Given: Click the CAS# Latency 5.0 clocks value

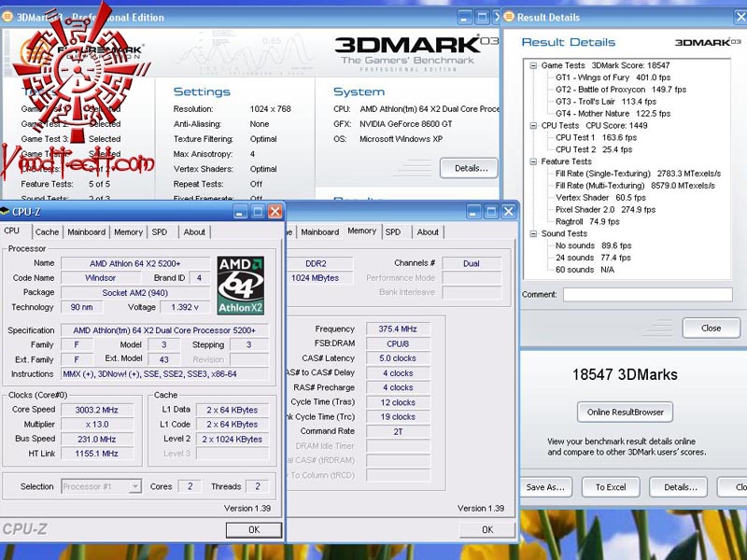Looking at the screenshot, I should [x=398, y=358].
